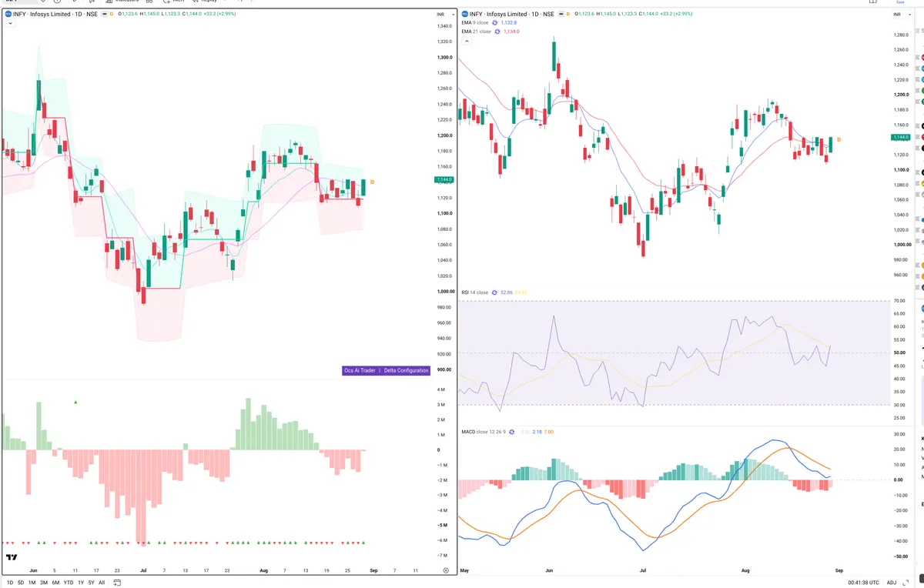Click the orange D marker on the right chart

[839, 139]
